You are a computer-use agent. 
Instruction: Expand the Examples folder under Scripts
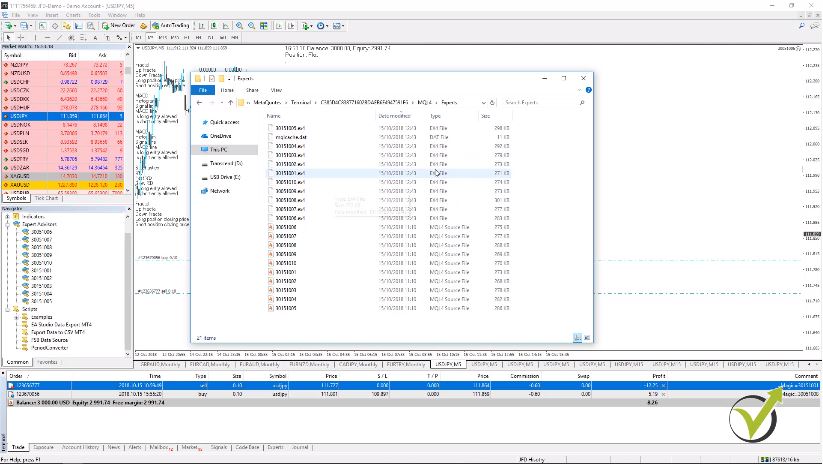16,317
